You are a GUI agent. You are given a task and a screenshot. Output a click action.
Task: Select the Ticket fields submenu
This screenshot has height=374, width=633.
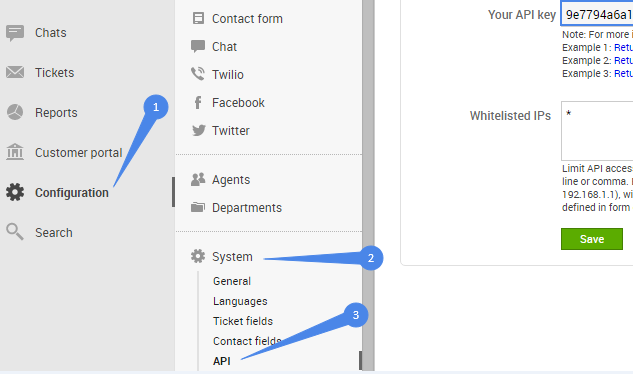[x=243, y=321]
